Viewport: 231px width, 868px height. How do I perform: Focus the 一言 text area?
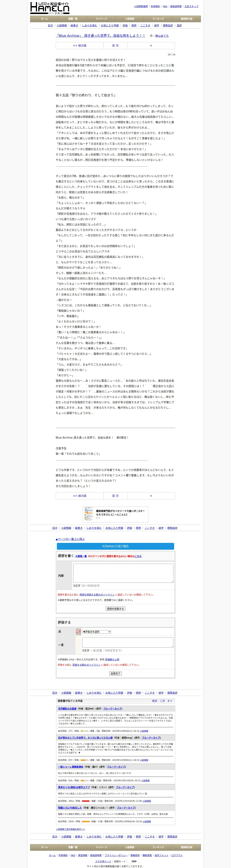point(128,642)
